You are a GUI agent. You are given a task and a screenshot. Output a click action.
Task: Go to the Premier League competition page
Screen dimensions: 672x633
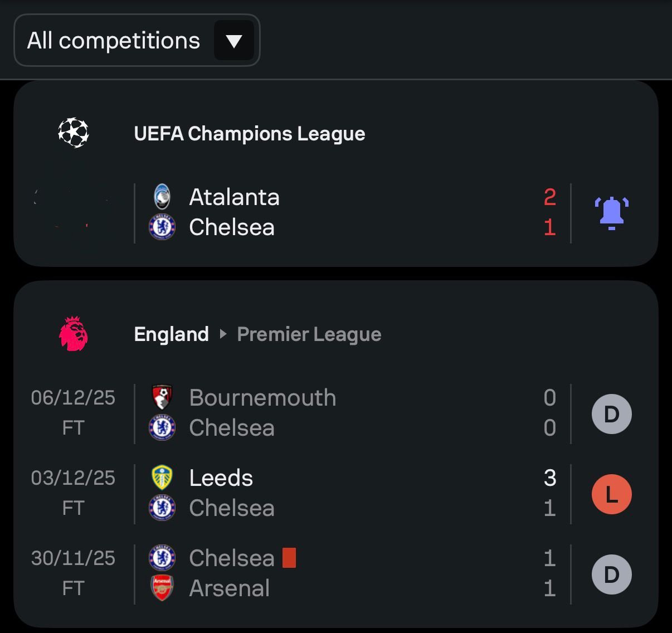coord(309,334)
